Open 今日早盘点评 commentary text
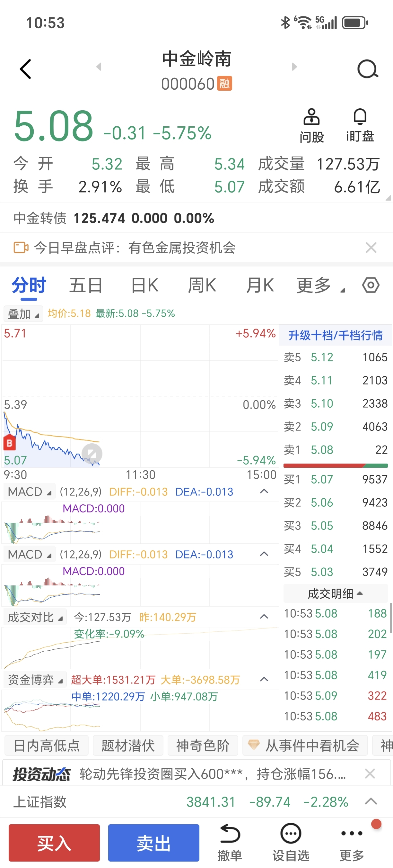Image resolution: width=393 pixels, height=868 pixels. point(135,248)
